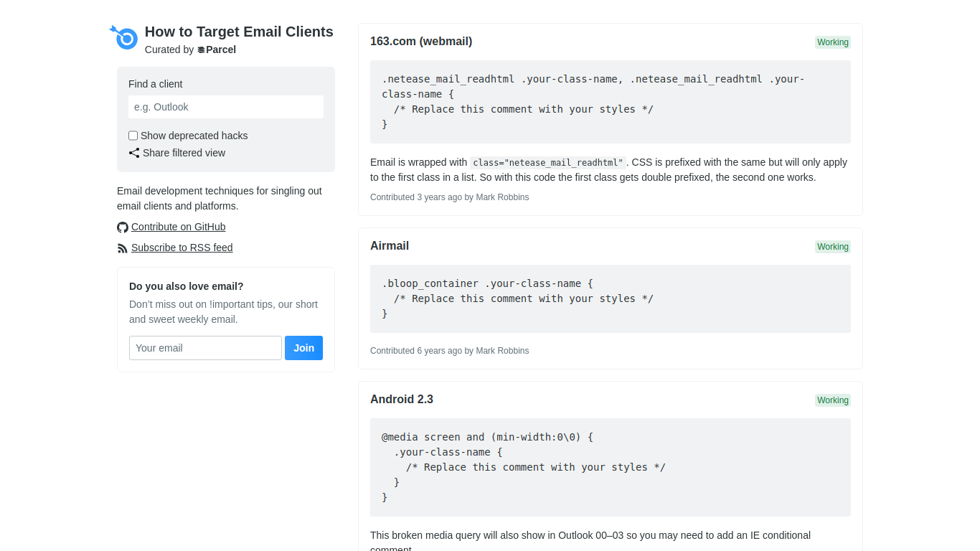Click Working badge on Android 2.3 card
The height and width of the screenshot is (551, 980).
[x=833, y=400]
